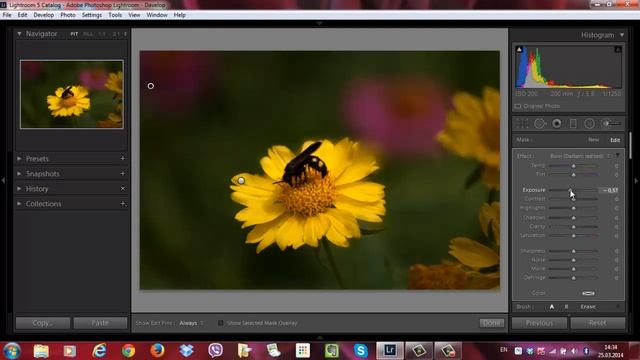This screenshot has width=640, height=360.
Task: Expand the Presets panel
Action: click(19, 158)
